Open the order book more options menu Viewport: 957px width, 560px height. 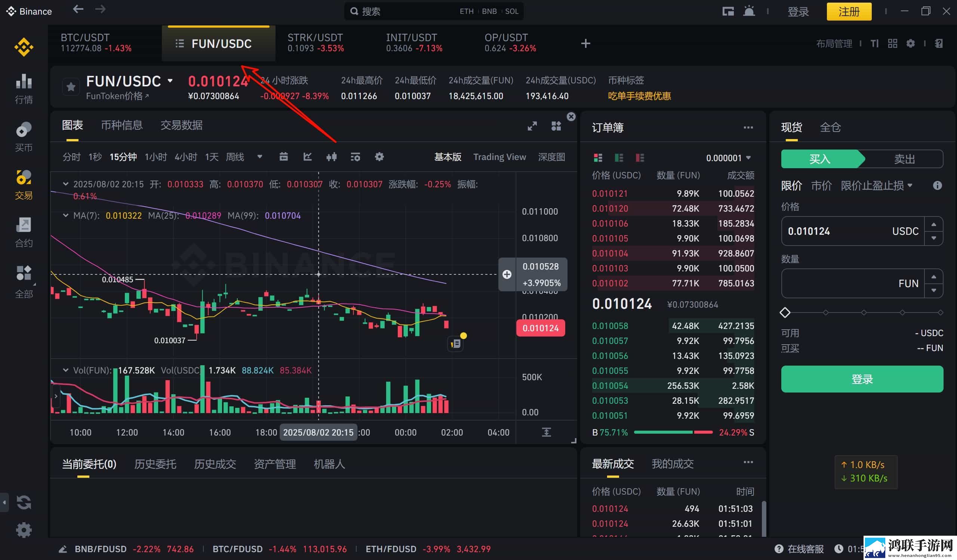pos(748,127)
